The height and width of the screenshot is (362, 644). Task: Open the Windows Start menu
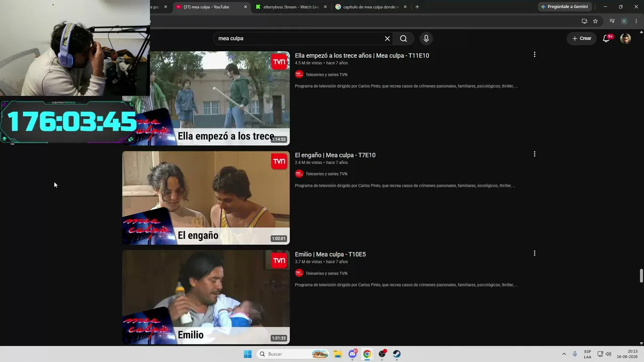pyautogui.click(x=248, y=354)
